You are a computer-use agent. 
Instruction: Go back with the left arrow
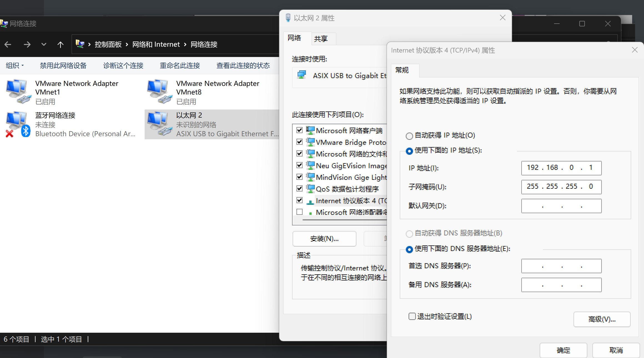click(8, 44)
